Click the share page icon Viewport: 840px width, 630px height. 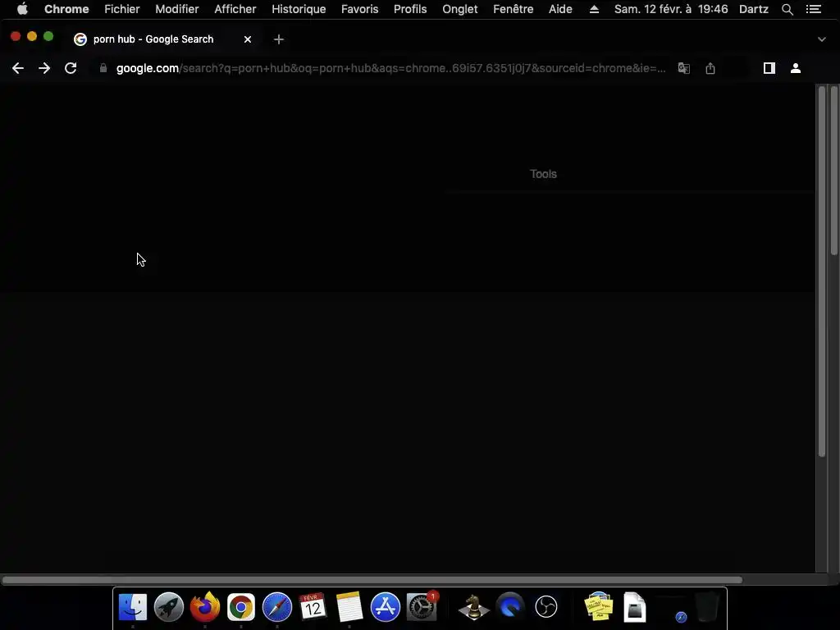tap(710, 68)
